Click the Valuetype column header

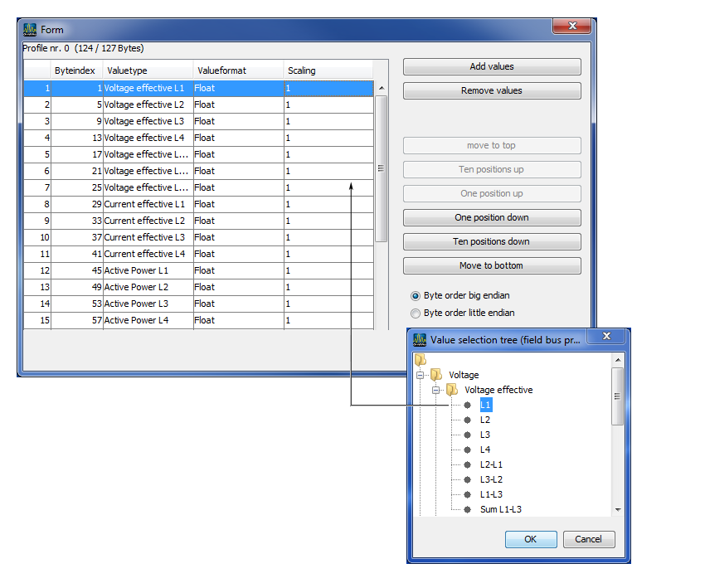pyautogui.click(x=129, y=70)
